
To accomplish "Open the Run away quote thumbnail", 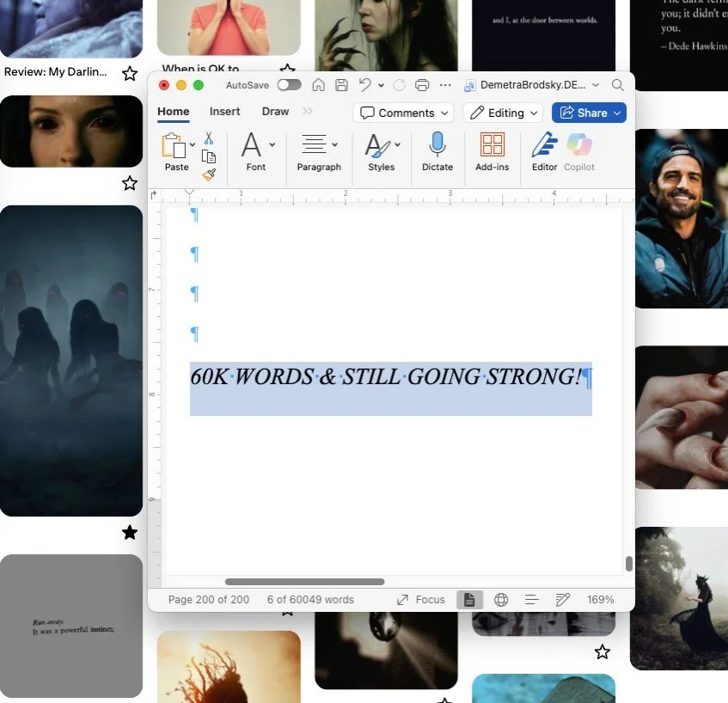I will pos(71,626).
